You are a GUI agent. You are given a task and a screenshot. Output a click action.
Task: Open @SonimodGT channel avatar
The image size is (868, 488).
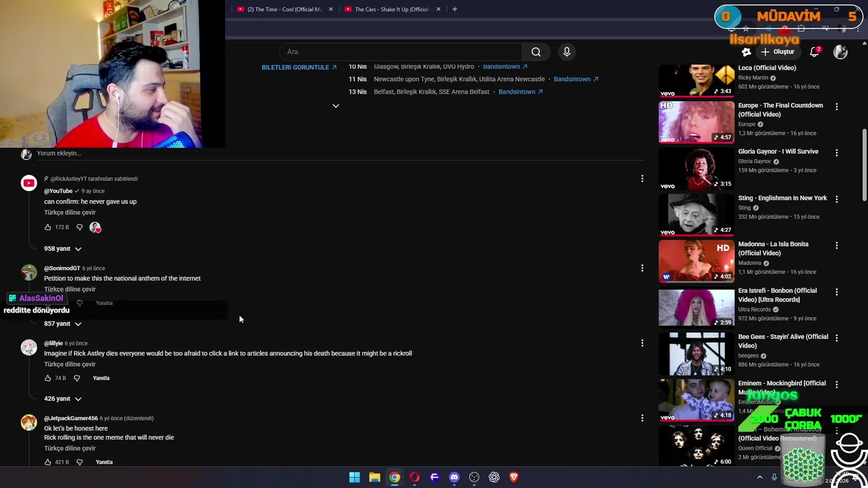[x=28, y=272]
